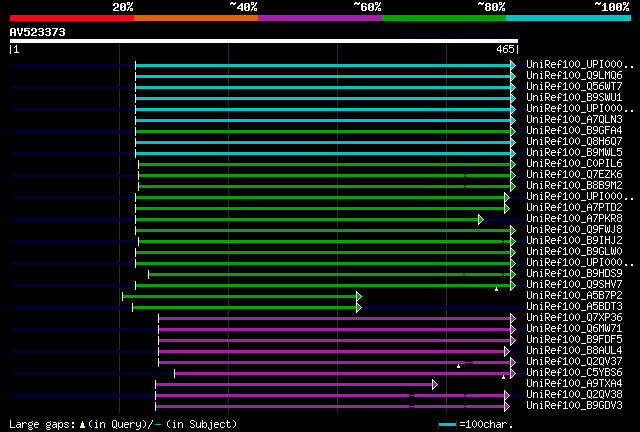This screenshot has width=640, height=432.
Task: Click the arrowhead ending the A5B7P2 alignment
Action: pyautogui.click(x=359, y=296)
